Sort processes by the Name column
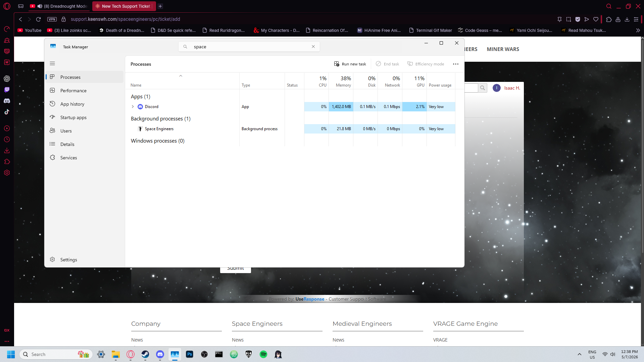644x362 pixels. point(183,81)
